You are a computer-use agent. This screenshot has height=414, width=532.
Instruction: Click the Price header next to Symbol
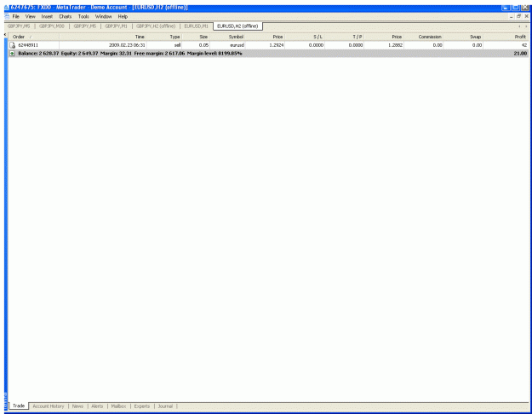tap(265, 37)
